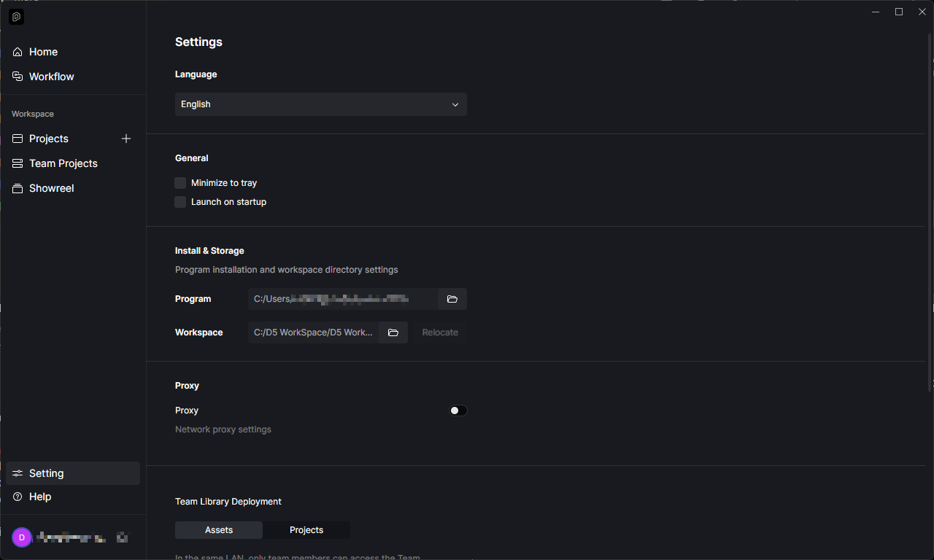
Task: Open folder browser for Program path
Action: [452, 299]
